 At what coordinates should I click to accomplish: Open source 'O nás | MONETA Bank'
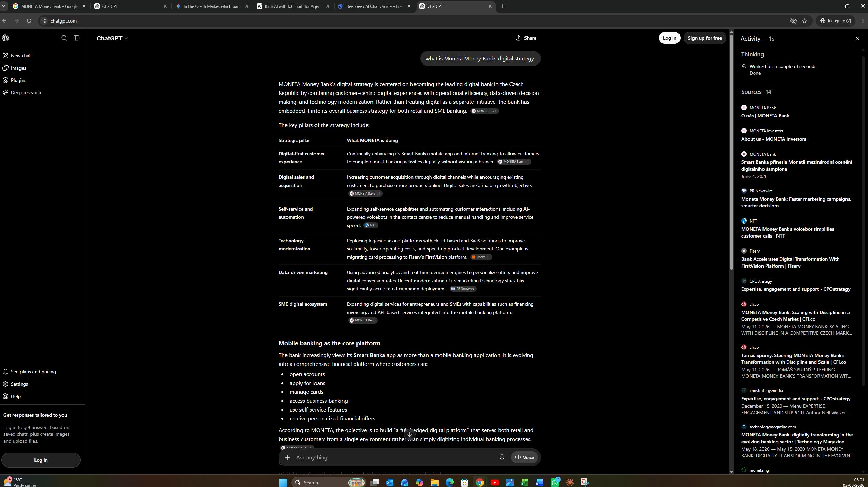765,116
